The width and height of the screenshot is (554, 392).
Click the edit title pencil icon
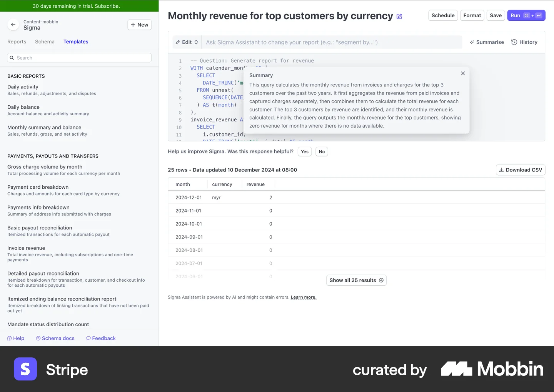[399, 17]
